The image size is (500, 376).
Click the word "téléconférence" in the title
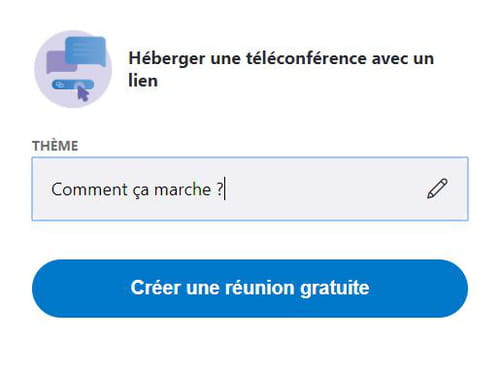(306, 58)
